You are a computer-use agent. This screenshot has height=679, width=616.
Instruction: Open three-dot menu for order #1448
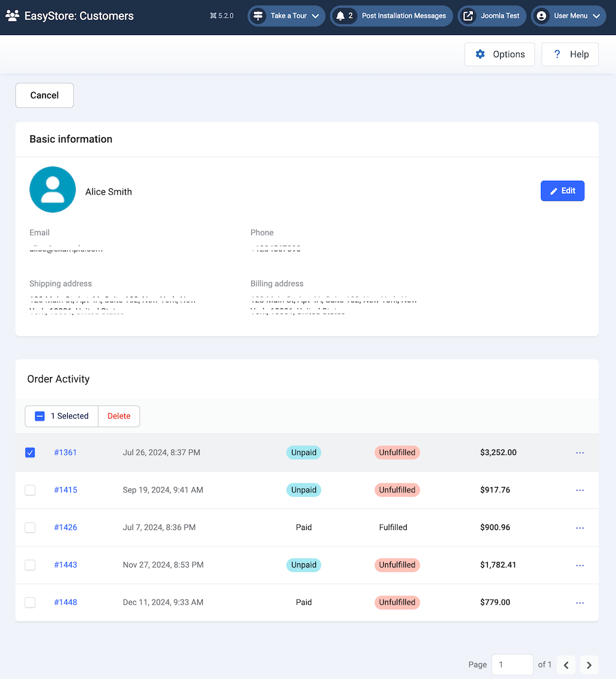[579, 603]
